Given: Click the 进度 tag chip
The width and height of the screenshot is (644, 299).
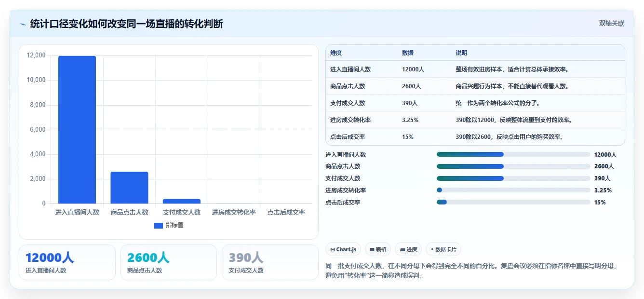Looking at the screenshot, I should pyautogui.click(x=408, y=249).
